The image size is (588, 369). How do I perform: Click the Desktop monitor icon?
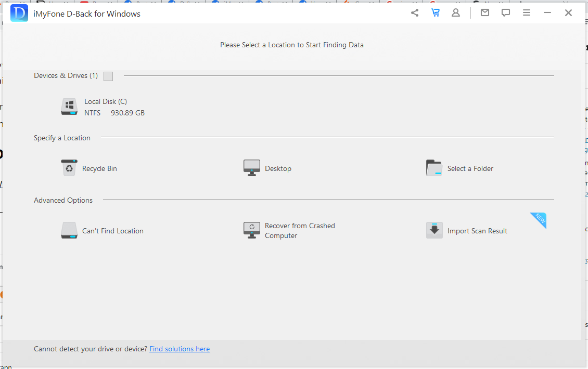pyautogui.click(x=252, y=168)
